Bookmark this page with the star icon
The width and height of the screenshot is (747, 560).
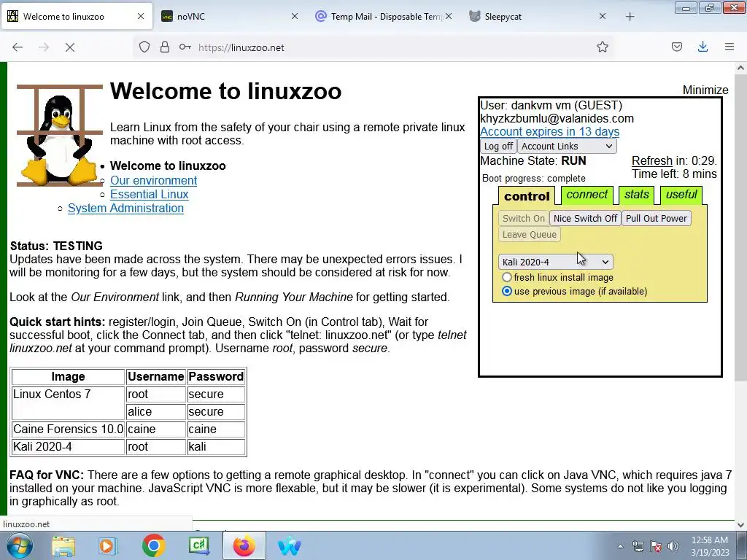(x=602, y=47)
